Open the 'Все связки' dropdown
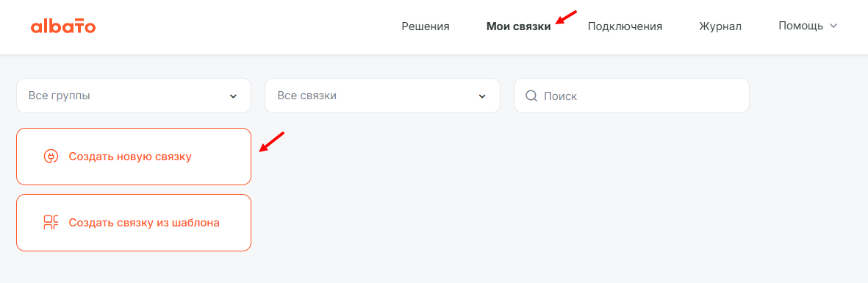 pyautogui.click(x=382, y=96)
